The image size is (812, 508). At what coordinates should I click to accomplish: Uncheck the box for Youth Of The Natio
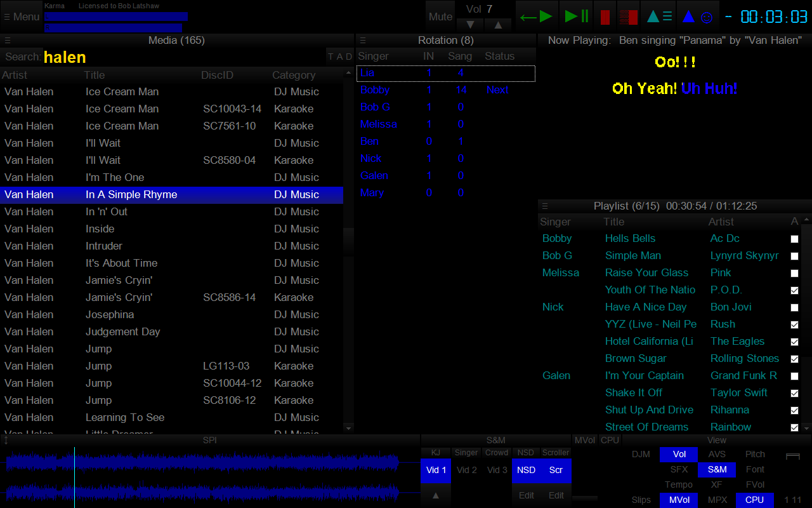point(794,291)
